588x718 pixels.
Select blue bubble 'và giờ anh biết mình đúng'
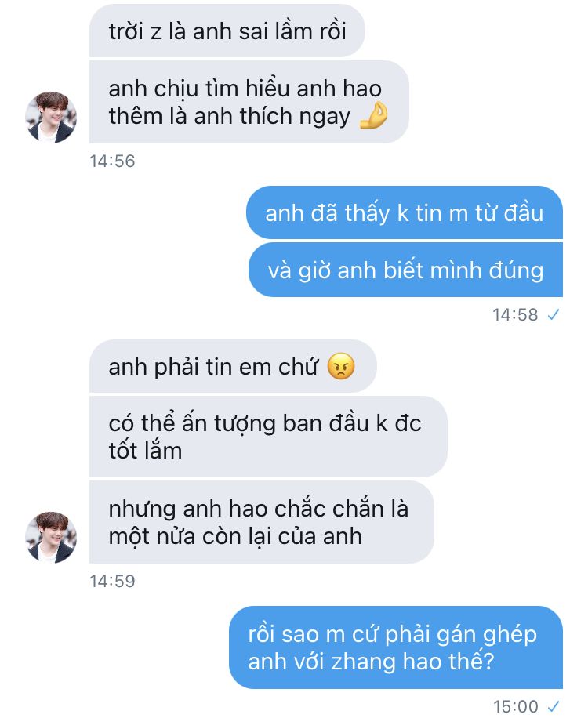[x=406, y=270]
